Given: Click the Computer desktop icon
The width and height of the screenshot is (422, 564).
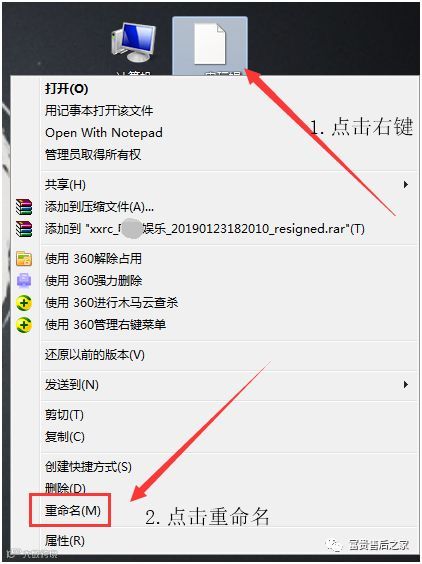Looking at the screenshot, I should [133, 43].
